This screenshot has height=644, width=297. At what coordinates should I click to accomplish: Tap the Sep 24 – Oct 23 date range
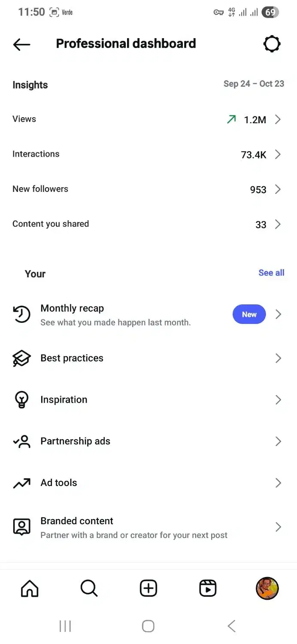(254, 84)
